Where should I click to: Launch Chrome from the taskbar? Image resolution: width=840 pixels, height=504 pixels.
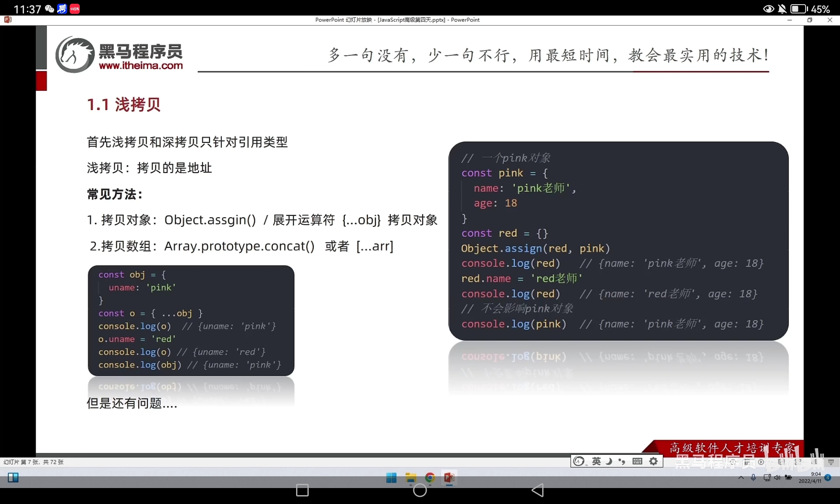click(430, 478)
